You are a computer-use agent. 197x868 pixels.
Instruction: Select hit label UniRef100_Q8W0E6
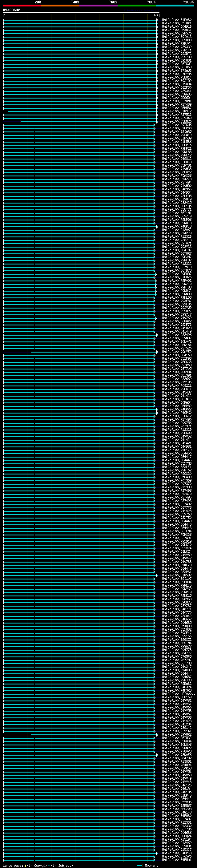[176, 755]
